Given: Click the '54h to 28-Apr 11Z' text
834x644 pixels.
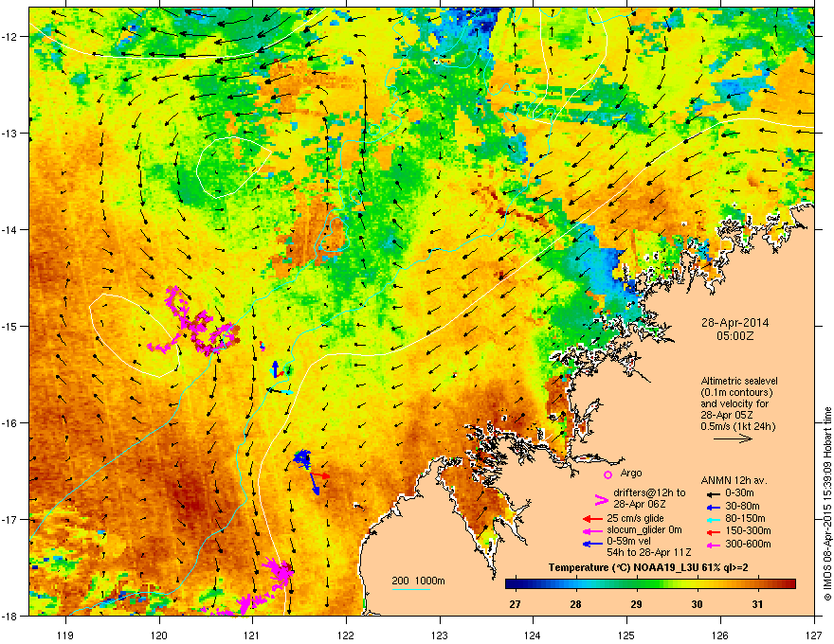Looking at the screenshot, I should pyautogui.click(x=649, y=553).
